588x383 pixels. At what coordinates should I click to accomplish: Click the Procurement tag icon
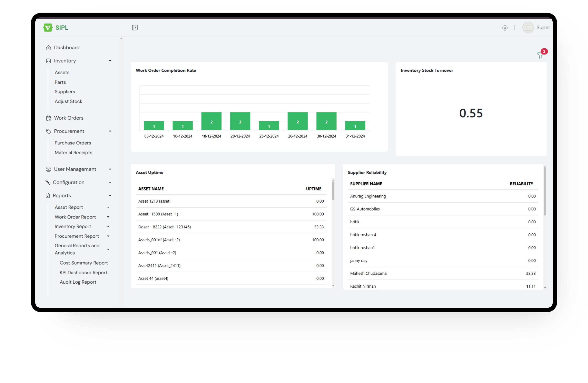48,131
